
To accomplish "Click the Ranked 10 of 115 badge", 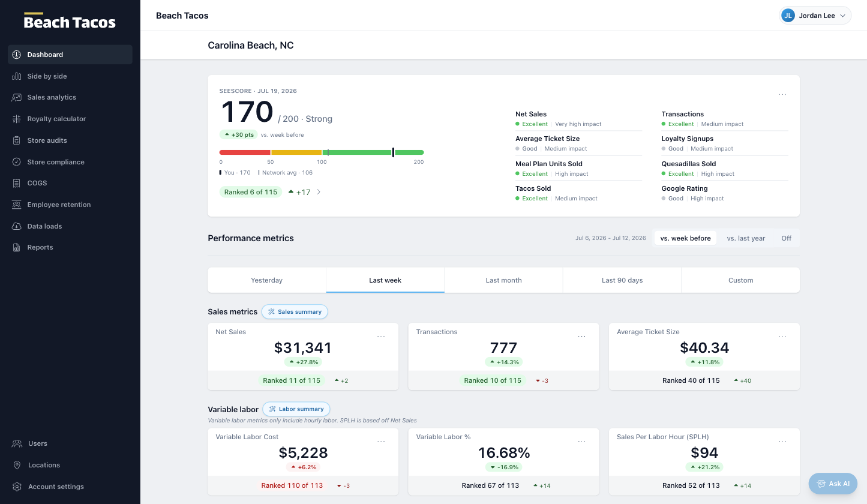I will (x=493, y=380).
